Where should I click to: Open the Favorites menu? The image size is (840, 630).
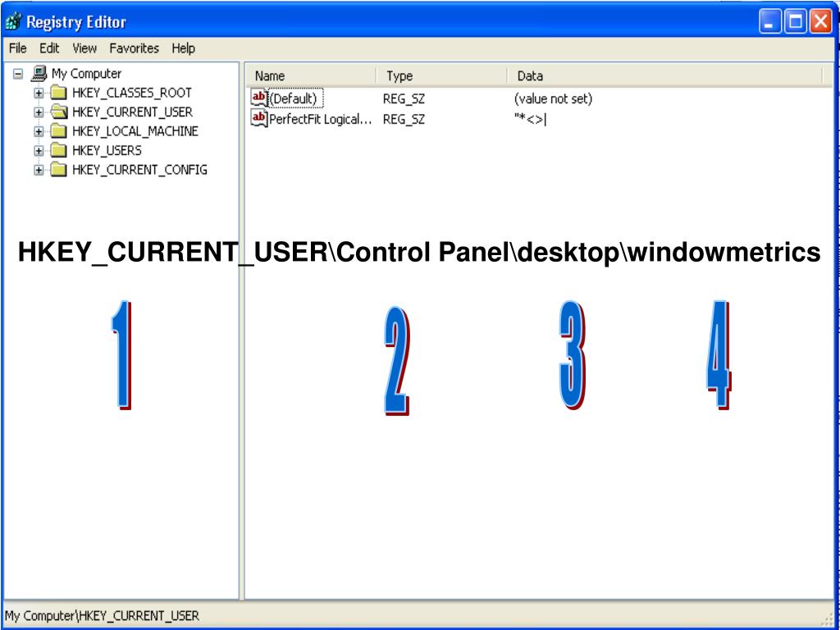point(134,48)
